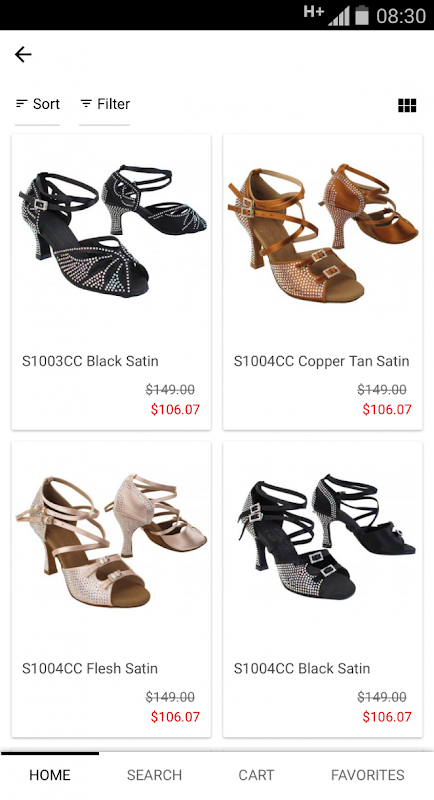Viewport: 434px width, 800px height.
Task: Select the S1003CC Black Satin title
Action: click(x=90, y=361)
